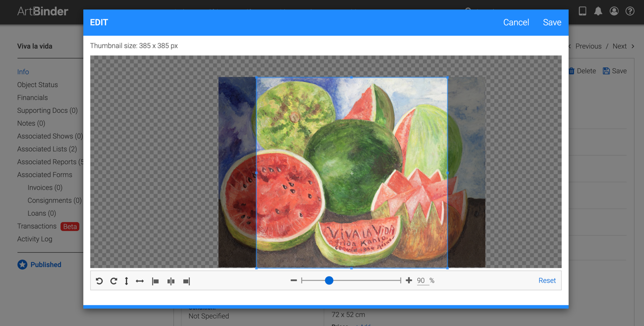Click the Not Specified condition value
Screen dimensions: 644x326
(x=209, y=316)
